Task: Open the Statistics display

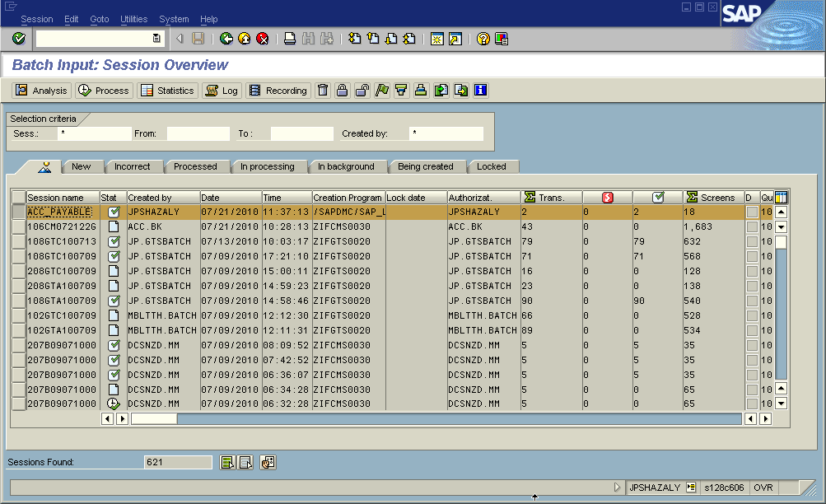Action: (x=167, y=91)
